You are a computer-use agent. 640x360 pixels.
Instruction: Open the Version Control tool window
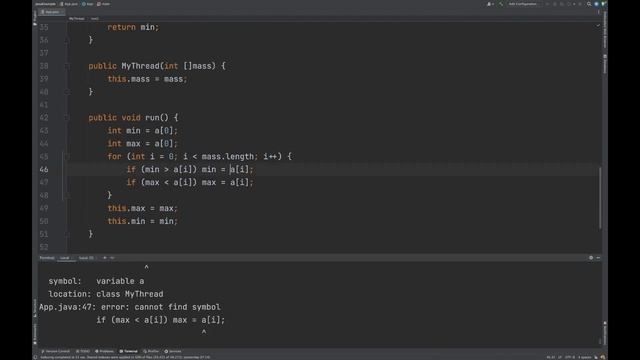[x=56, y=351]
